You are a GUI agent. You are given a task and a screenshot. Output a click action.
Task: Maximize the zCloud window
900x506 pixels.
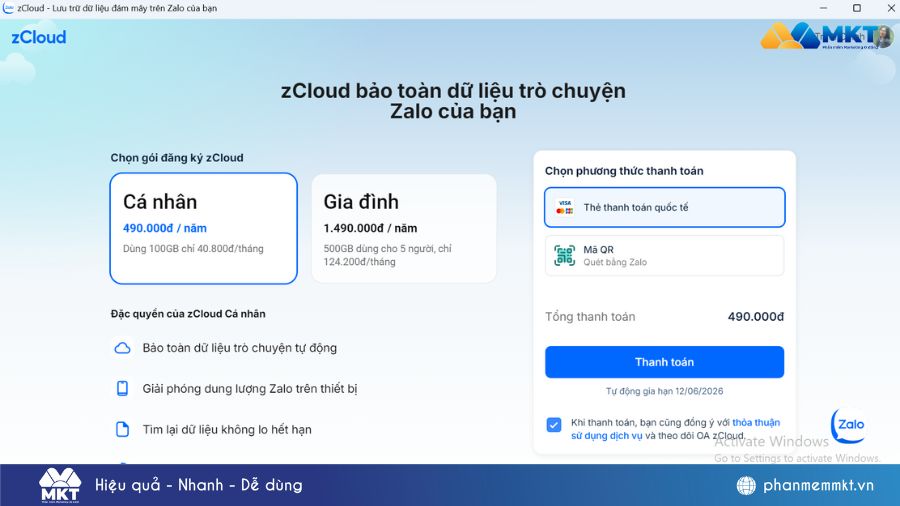pos(857,8)
